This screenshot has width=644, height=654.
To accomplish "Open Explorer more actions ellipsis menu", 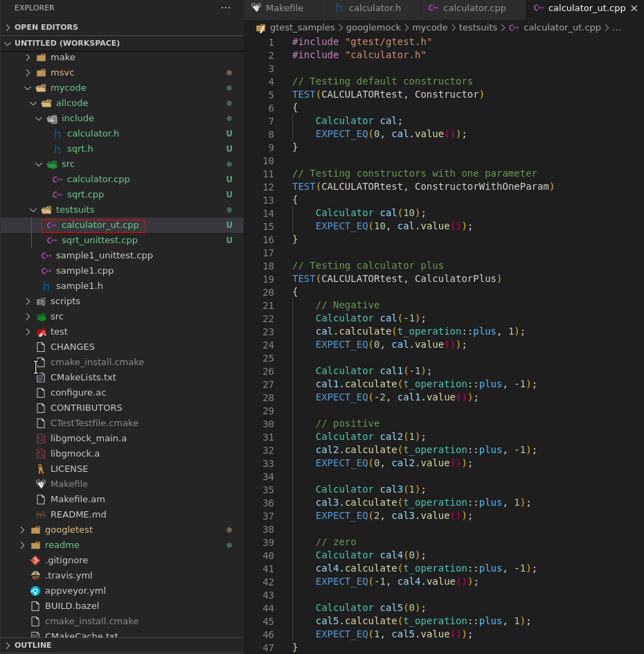I will (x=226, y=8).
